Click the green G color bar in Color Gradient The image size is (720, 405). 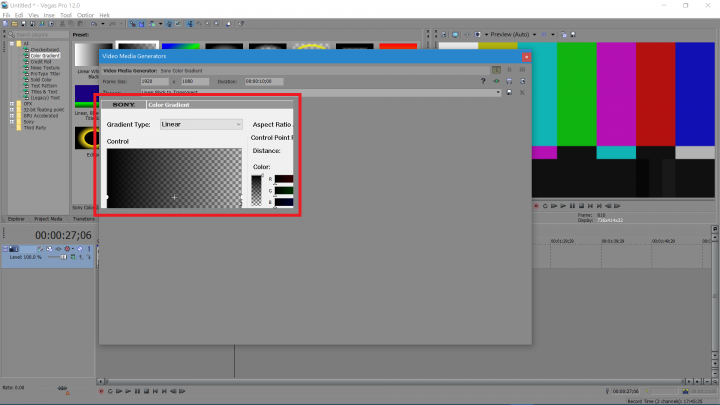pos(284,190)
